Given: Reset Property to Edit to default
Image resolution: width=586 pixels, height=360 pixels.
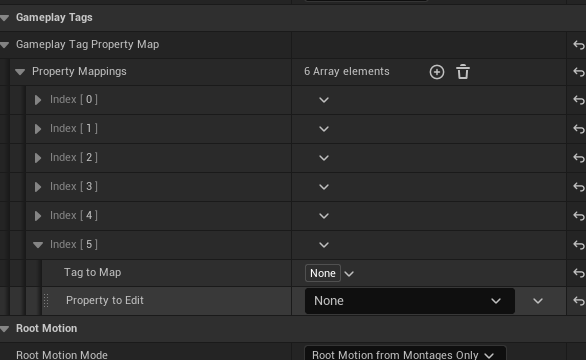Looking at the screenshot, I should 579,301.
